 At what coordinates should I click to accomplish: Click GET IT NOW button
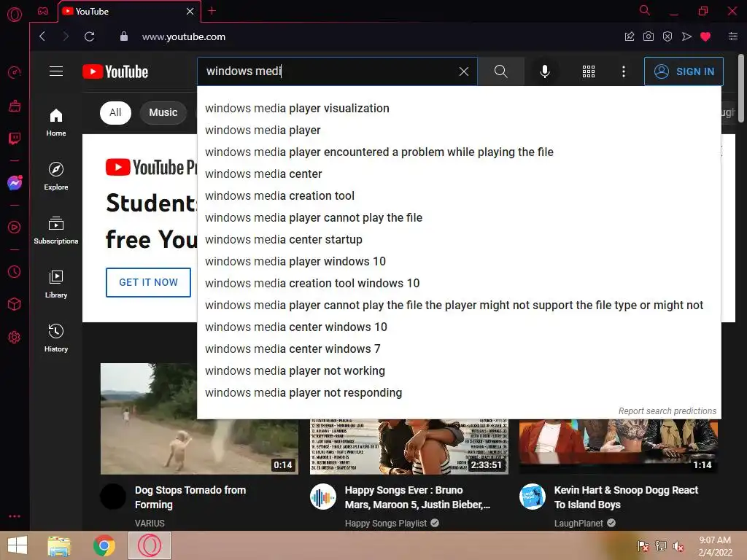click(148, 282)
